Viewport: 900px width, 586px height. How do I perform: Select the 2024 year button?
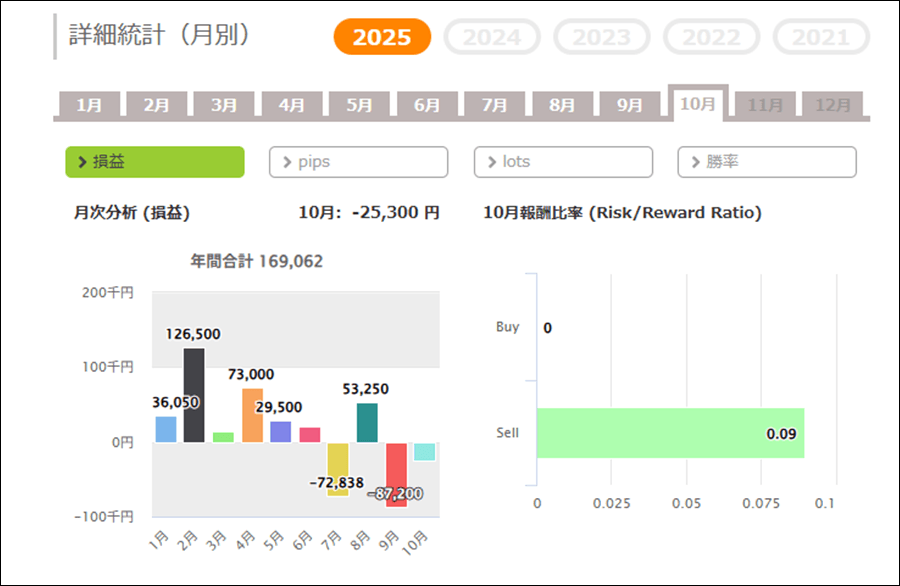point(492,37)
